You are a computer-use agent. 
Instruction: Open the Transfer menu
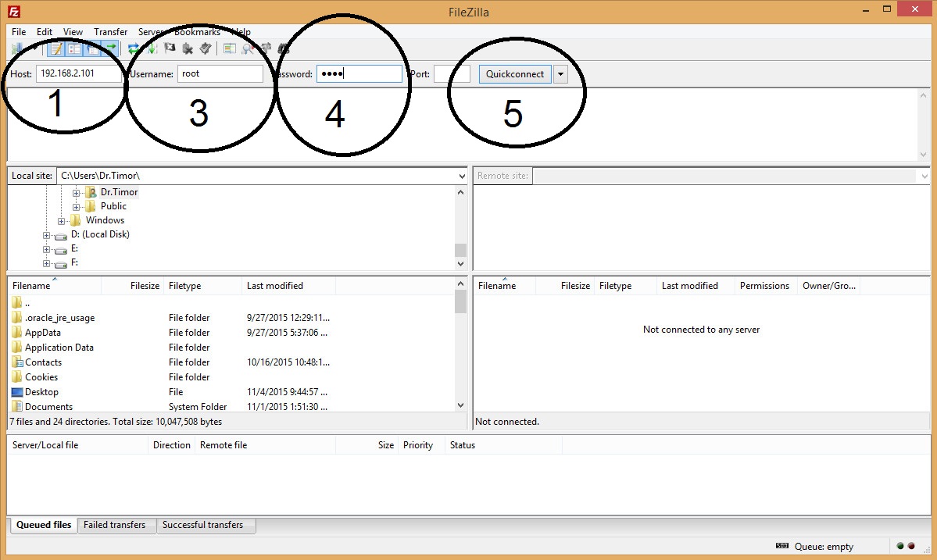(x=110, y=32)
